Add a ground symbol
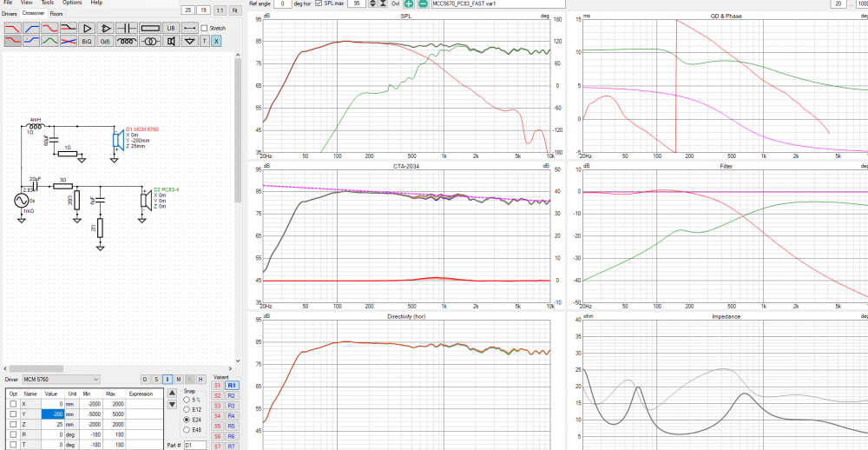The height and width of the screenshot is (450, 868). pyautogui.click(x=190, y=41)
